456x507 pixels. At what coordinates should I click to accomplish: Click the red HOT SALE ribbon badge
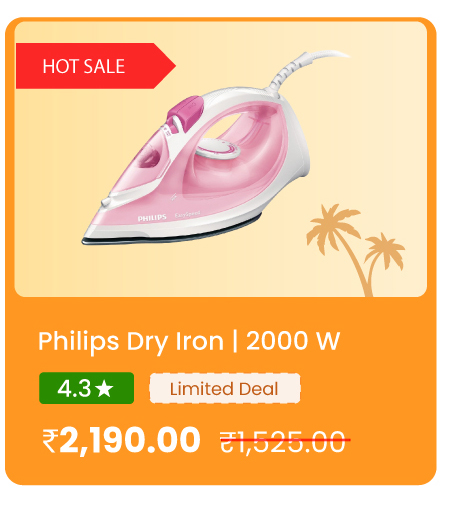click(x=96, y=66)
